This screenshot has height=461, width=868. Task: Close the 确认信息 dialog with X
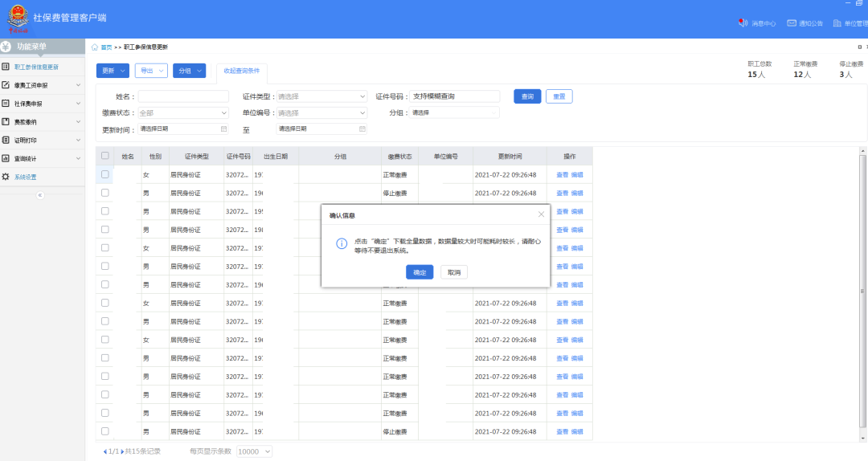tap(541, 214)
